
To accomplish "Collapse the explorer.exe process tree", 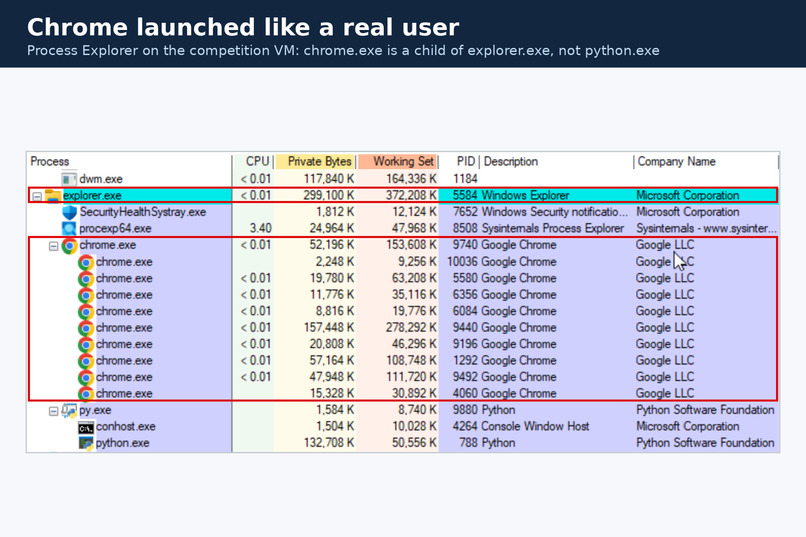I will (x=36, y=196).
